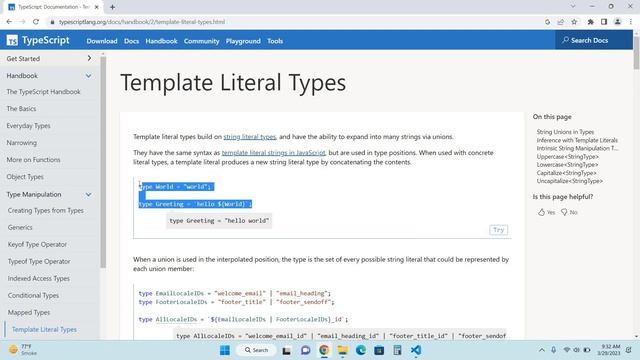Image resolution: width=640 pixels, height=360 pixels.
Task: Go back with the browser back arrow
Action: point(9,22)
